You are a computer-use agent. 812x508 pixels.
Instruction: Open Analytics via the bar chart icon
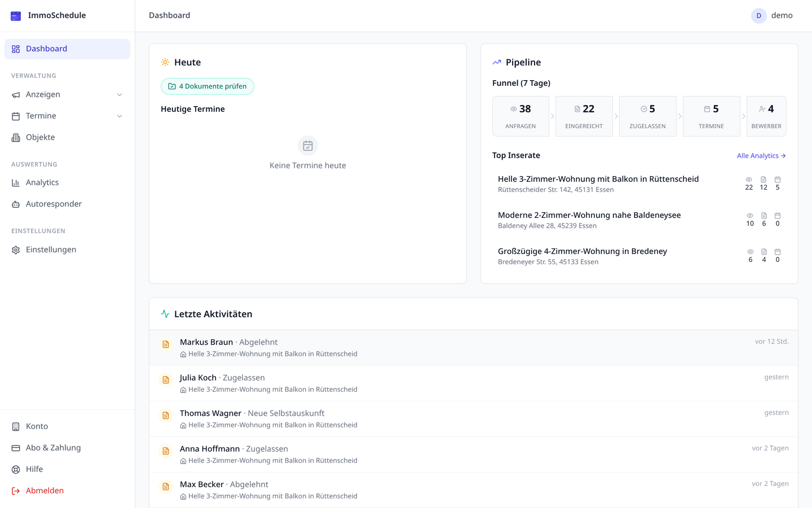pos(16,182)
